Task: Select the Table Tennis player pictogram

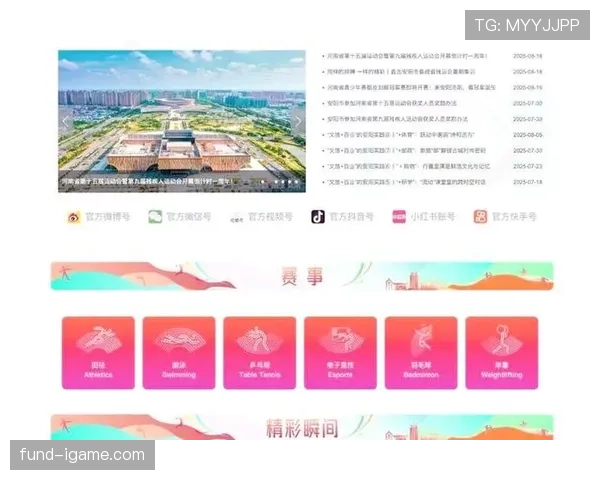Action: (x=260, y=340)
